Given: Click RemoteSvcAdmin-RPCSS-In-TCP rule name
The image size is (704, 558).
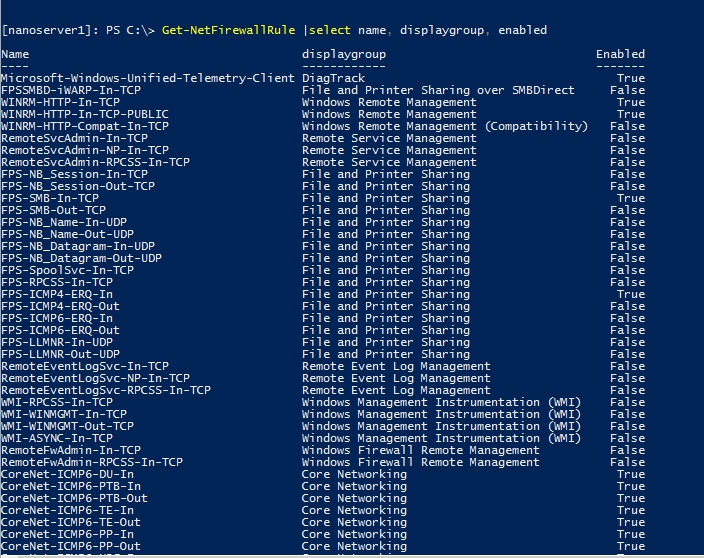Looking at the screenshot, I should 95,162.
